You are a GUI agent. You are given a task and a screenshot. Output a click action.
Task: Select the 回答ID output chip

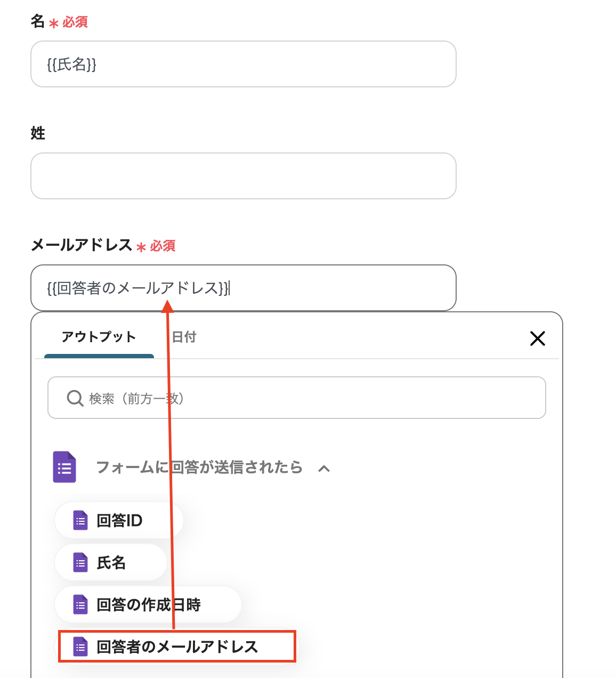[118, 520]
